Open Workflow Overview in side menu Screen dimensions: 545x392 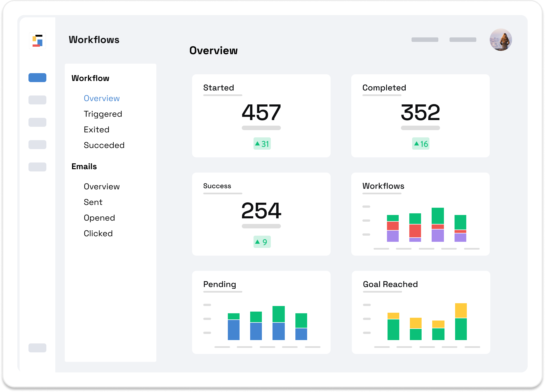coord(102,98)
